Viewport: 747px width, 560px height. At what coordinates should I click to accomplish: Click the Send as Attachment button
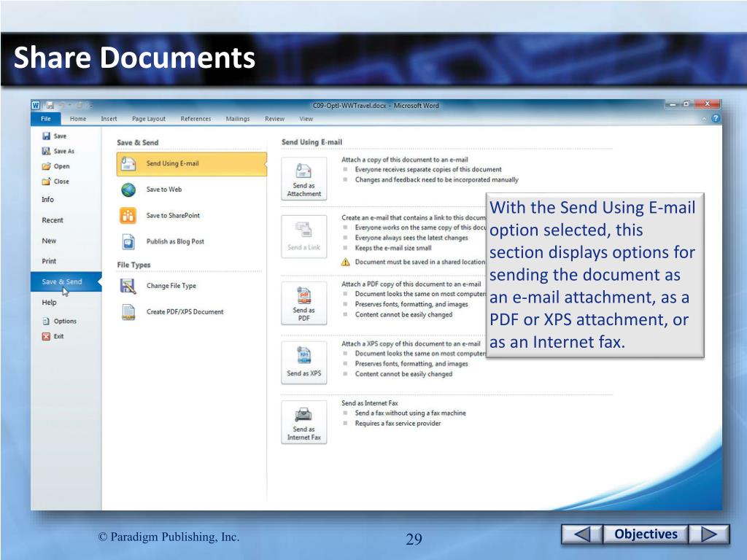[304, 179]
